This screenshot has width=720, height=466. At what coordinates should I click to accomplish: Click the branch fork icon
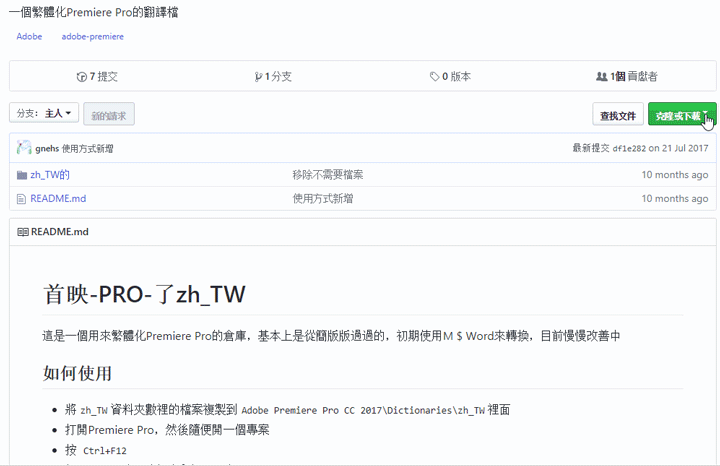pyautogui.click(x=259, y=77)
